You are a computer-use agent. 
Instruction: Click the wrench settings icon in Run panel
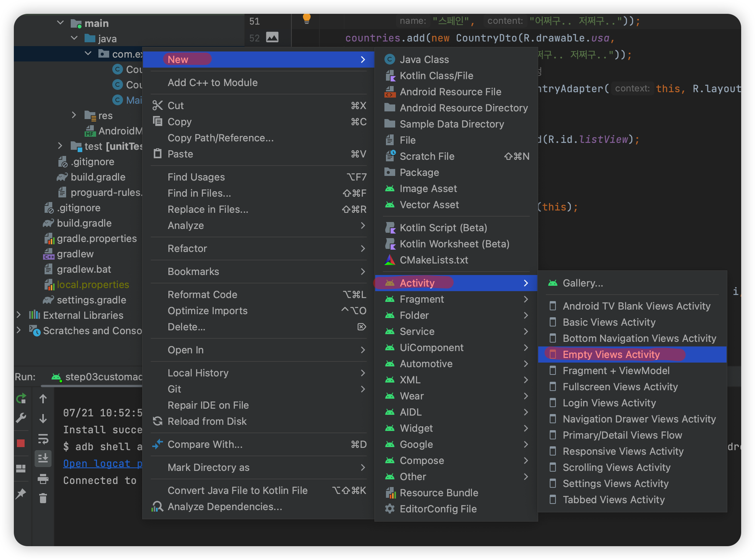pyautogui.click(x=21, y=418)
